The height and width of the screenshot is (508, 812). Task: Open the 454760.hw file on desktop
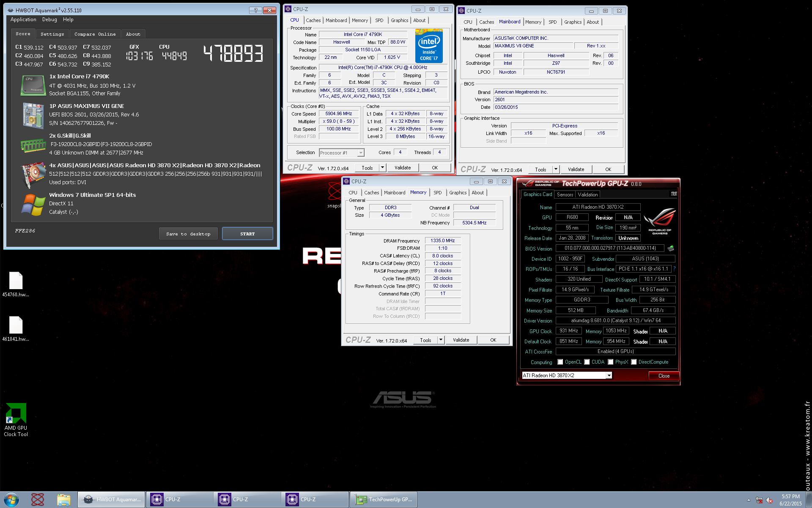(16, 284)
